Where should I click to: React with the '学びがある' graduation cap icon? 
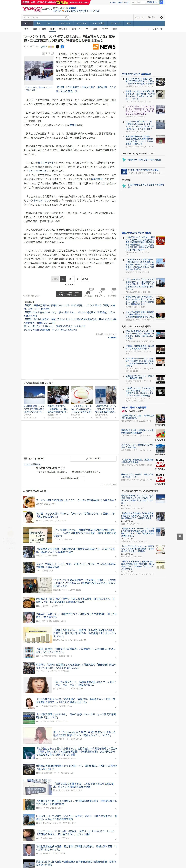point(89,293)
